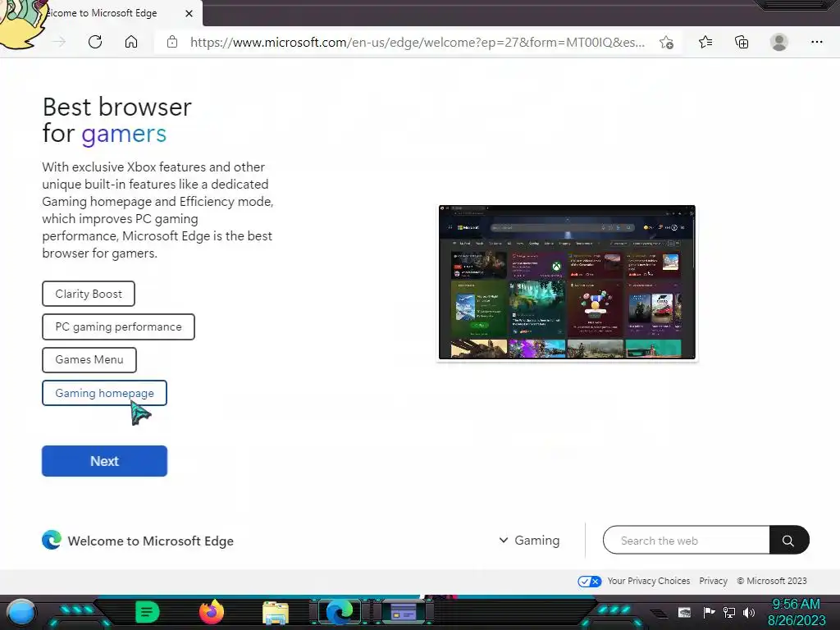
Task: Open the Start orb on taskbar
Action: pos(21,613)
